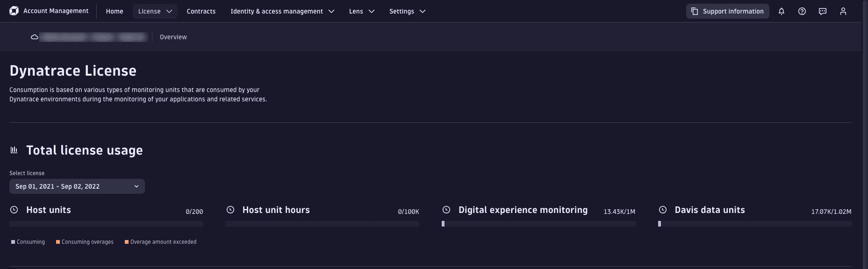Open the user profile icon
The height and width of the screenshot is (269, 868).
click(x=843, y=11)
